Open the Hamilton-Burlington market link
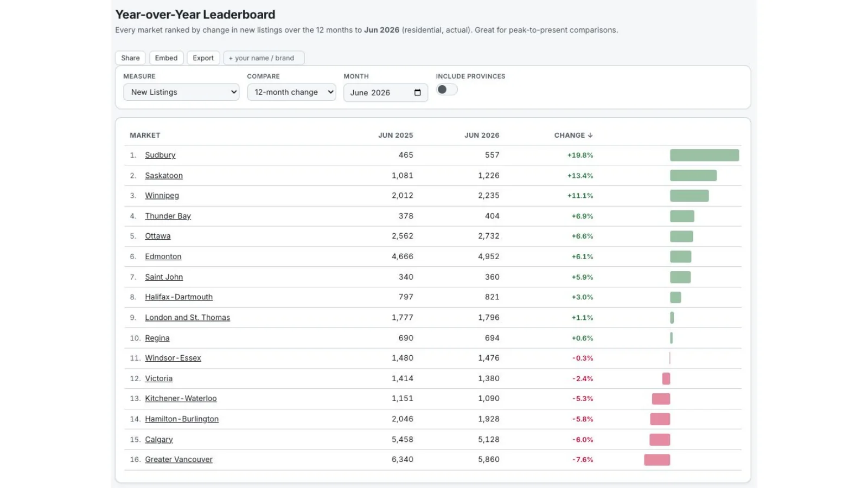868x488 pixels. (182, 419)
